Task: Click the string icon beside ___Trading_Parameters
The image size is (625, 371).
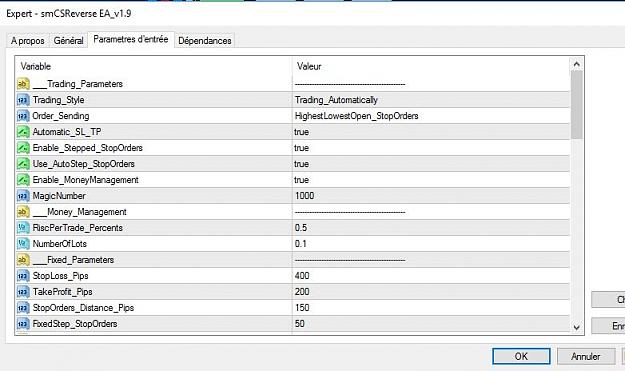Action: [x=23, y=84]
